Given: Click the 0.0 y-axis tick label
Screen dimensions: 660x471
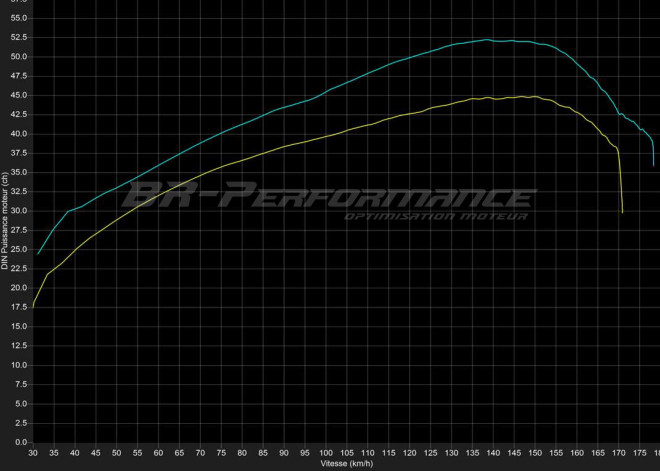Looking at the screenshot, I should pos(21,442).
